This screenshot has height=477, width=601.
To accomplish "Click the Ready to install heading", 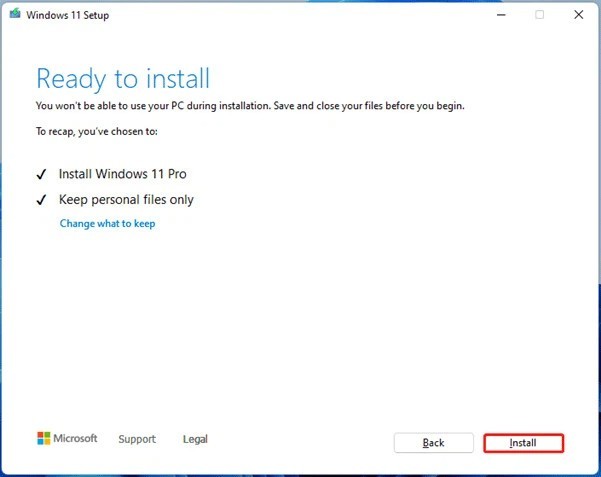I will click(x=123, y=78).
